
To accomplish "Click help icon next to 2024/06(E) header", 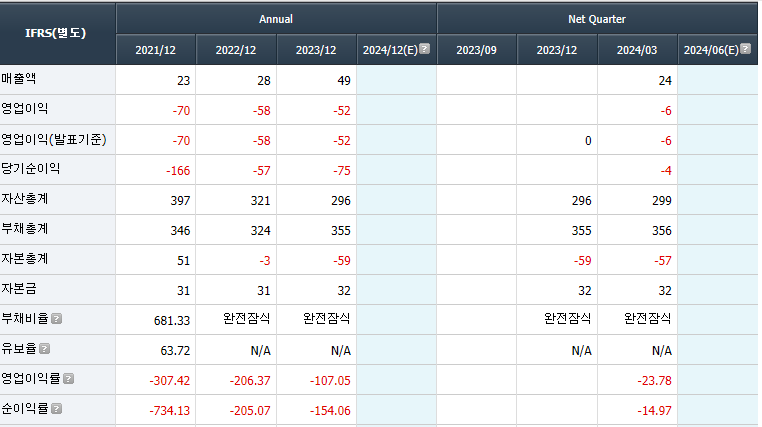I will pyautogui.click(x=745, y=49).
